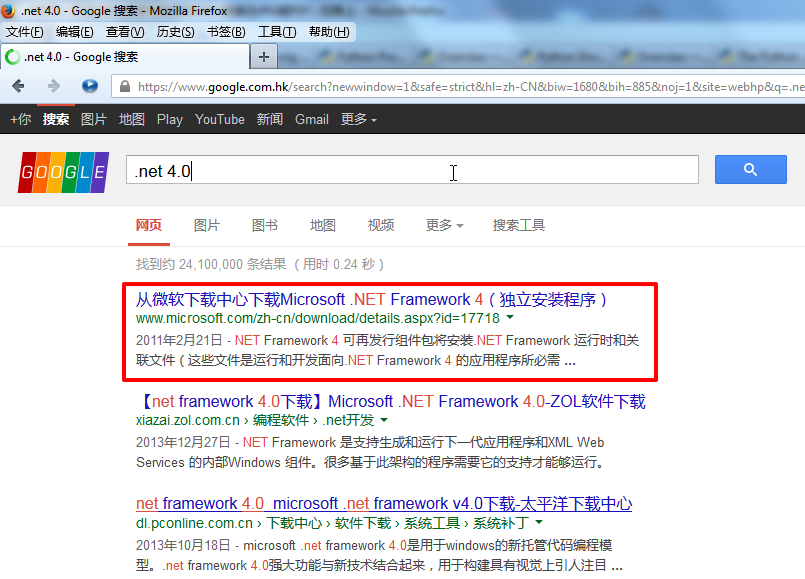Expand 更多 dropdown in black bar
Viewport: 805px width, 579px height.
click(x=358, y=119)
